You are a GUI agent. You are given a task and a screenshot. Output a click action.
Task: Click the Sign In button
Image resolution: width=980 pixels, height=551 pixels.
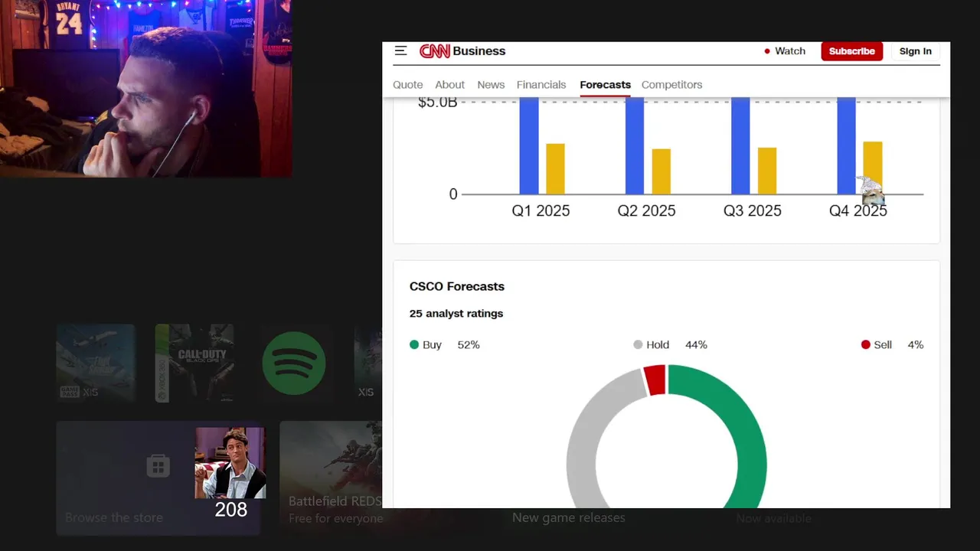point(916,51)
